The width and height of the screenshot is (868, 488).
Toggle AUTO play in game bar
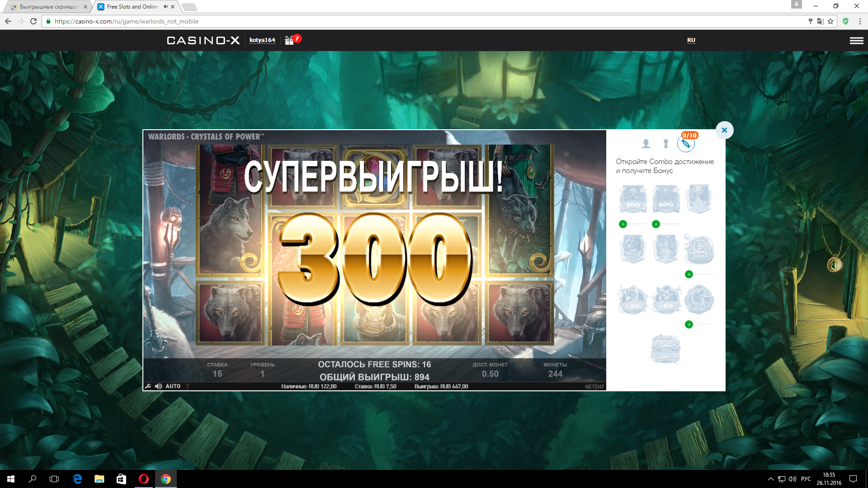click(173, 386)
